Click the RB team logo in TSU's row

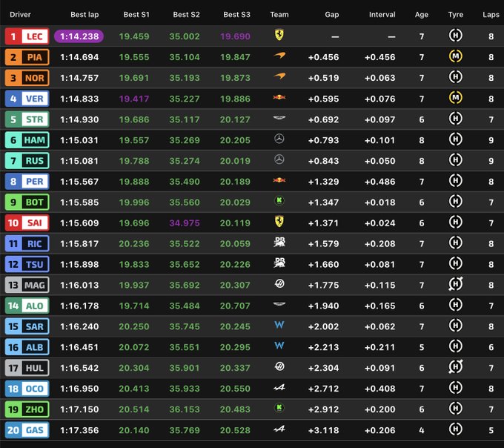tap(279, 263)
